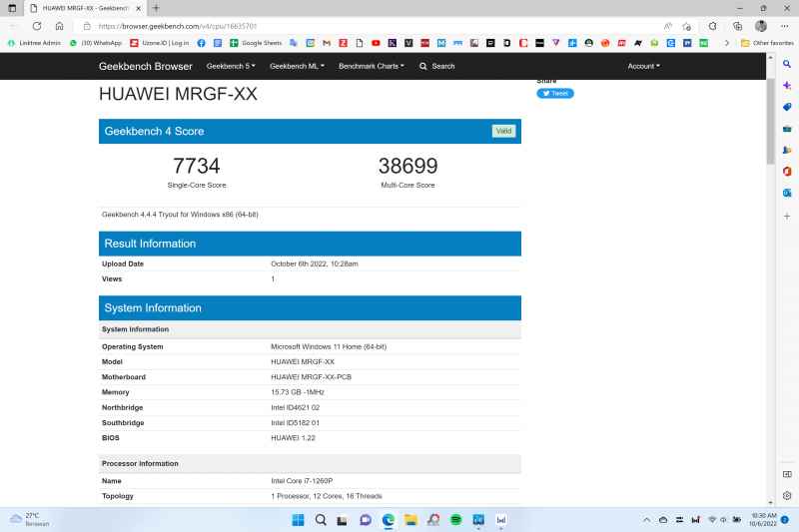Open the browser profile avatar
The width and height of the screenshot is (799, 532).
point(761,26)
